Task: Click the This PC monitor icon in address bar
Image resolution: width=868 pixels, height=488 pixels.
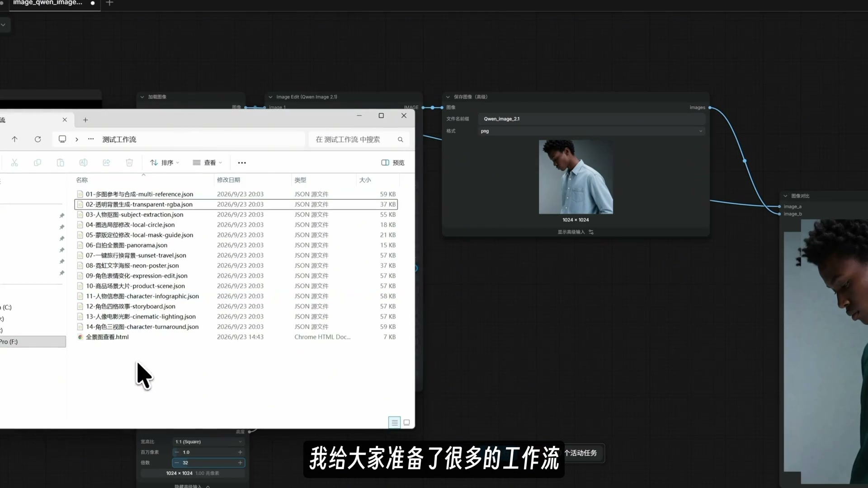Action: click(x=62, y=139)
